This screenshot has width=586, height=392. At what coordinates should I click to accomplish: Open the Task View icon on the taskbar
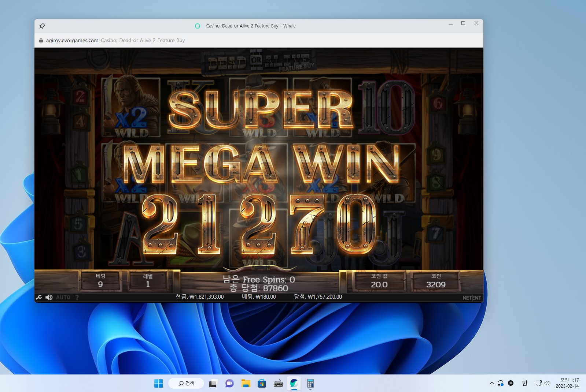[x=213, y=383]
